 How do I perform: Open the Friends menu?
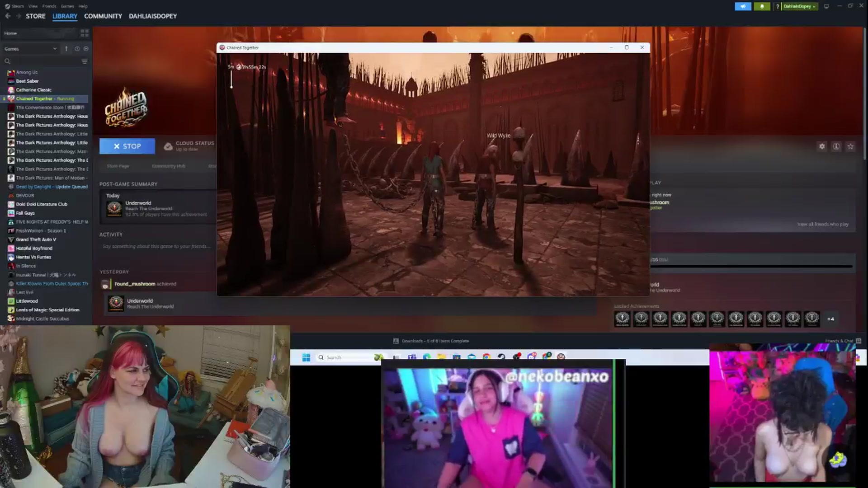coord(49,6)
